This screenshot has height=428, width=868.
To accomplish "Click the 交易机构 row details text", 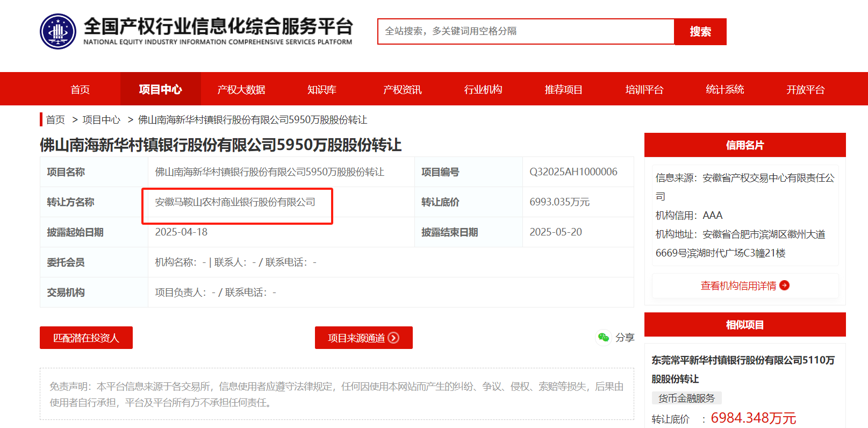I will click(x=216, y=292).
